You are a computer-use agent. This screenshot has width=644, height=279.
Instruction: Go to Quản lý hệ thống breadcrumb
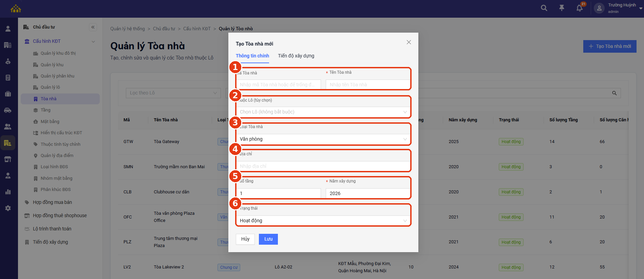pyautogui.click(x=128, y=29)
